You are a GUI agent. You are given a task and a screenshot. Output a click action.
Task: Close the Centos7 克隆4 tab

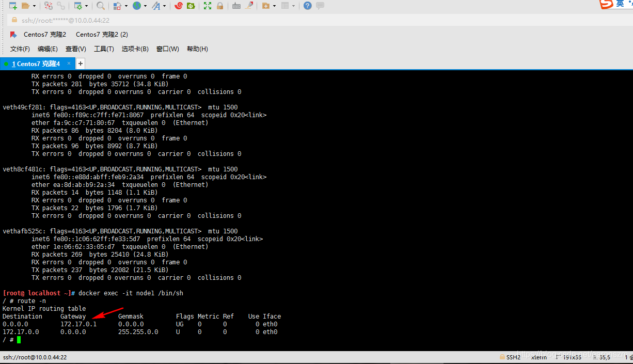tap(69, 64)
